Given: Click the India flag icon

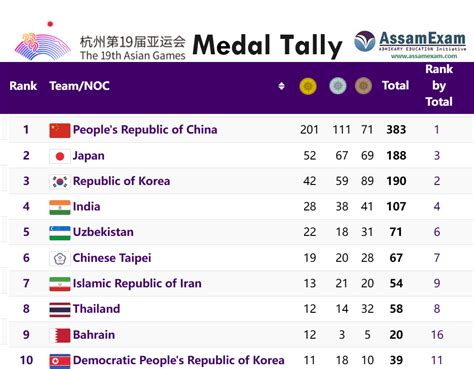Looking at the screenshot, I should [x=60, y=207].
